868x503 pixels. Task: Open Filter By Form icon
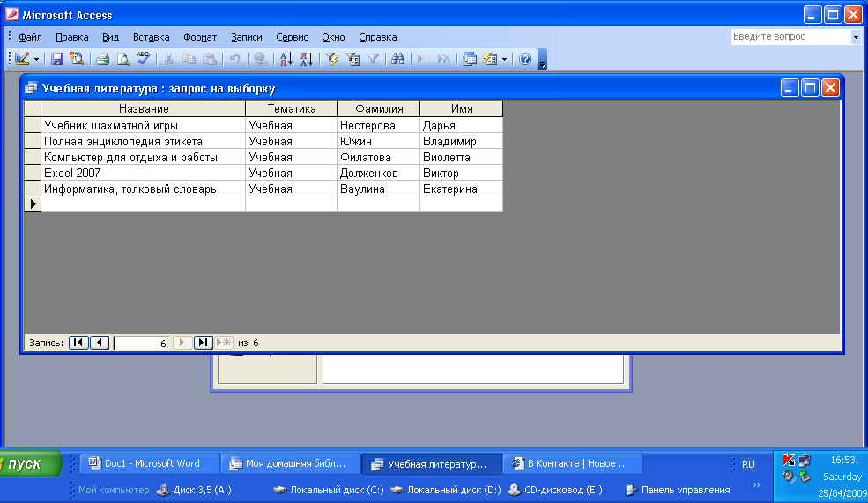click(352, 59)
